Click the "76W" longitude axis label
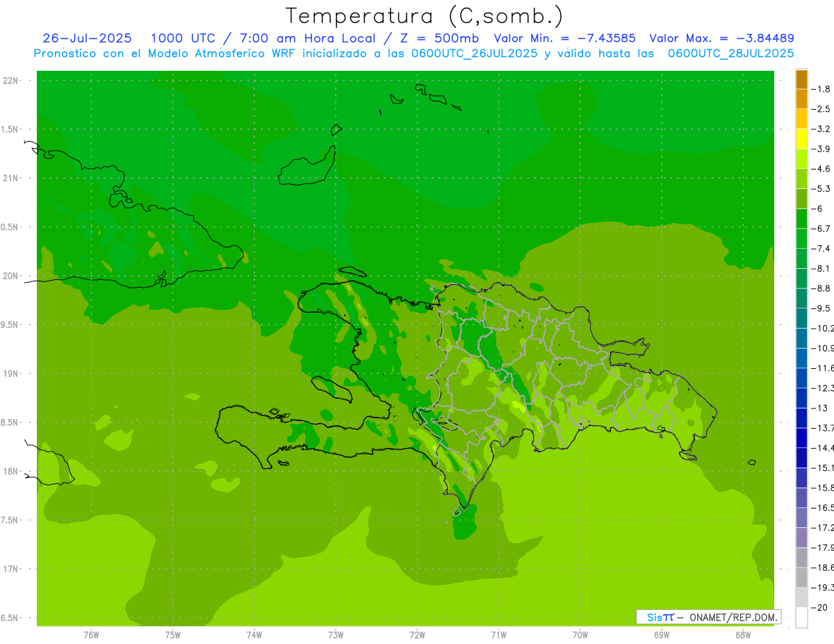 coord(91,635)
